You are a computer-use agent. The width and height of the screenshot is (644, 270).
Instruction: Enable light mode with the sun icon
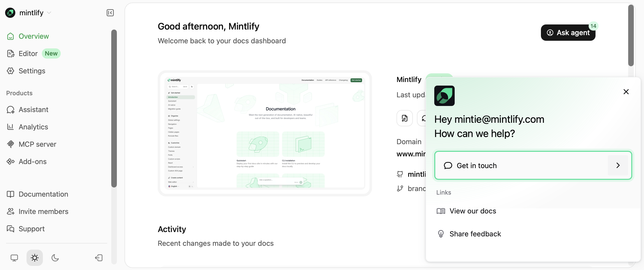click(x=35, y=258)
